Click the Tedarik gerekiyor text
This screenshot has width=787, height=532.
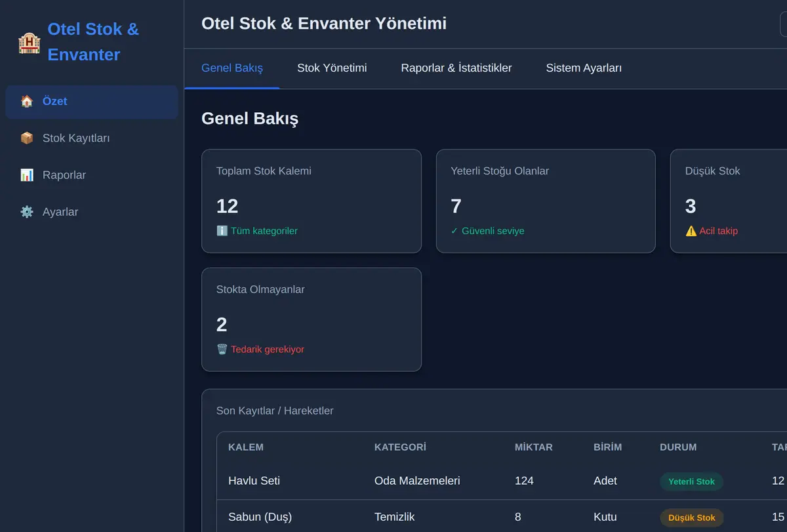click(268, 350)
